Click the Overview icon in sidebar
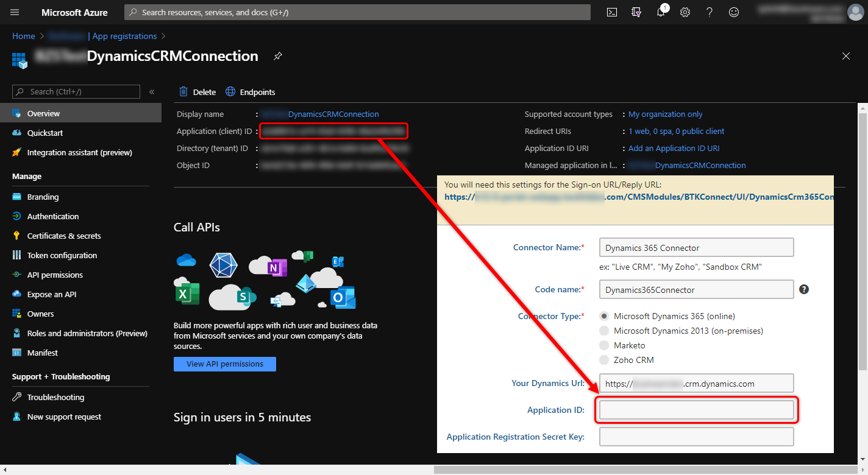868x475 pixels. click(16, 113)
